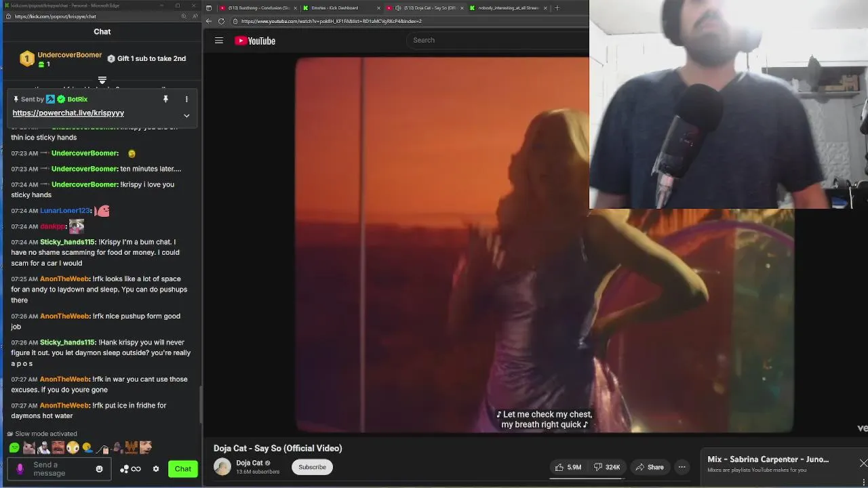Open the YouTube hamburger guide menu
This screenshot has width=868, height=488.
[x=219, y=41]
